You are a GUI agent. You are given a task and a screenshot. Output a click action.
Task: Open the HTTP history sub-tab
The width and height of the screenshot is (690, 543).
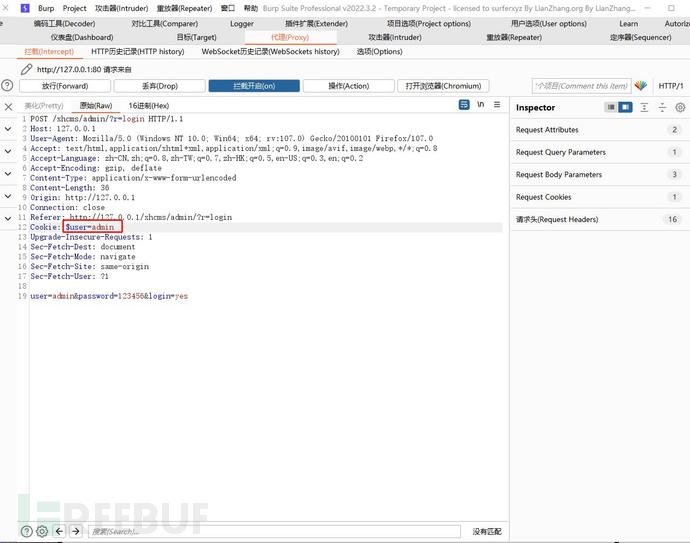pyautogui.click(x=138, y=51)
